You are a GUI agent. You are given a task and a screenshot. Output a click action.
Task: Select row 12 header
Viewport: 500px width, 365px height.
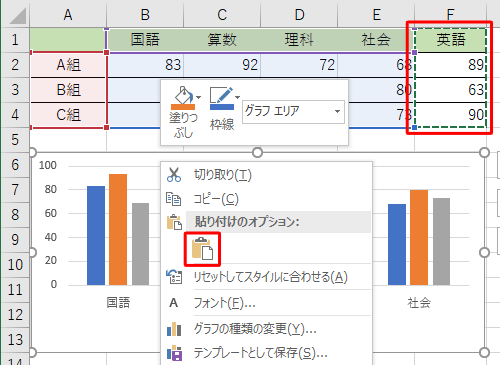[15, 315]
